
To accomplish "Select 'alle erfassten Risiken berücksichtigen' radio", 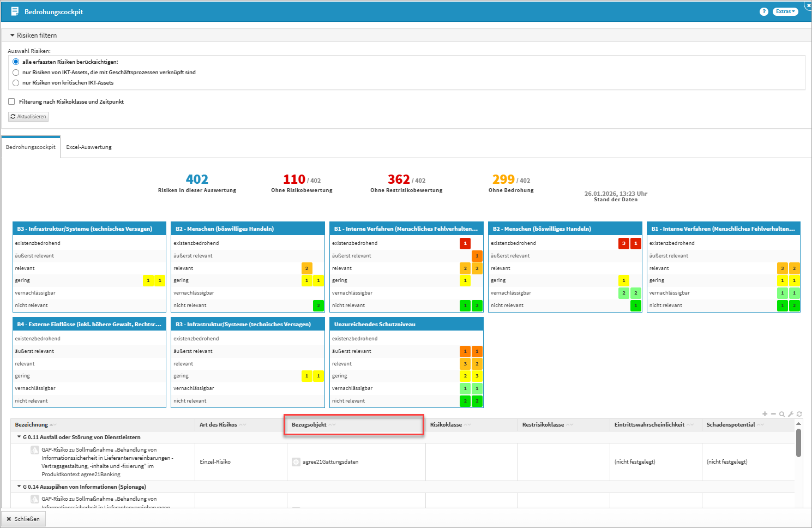I will [x=16, y=62].
